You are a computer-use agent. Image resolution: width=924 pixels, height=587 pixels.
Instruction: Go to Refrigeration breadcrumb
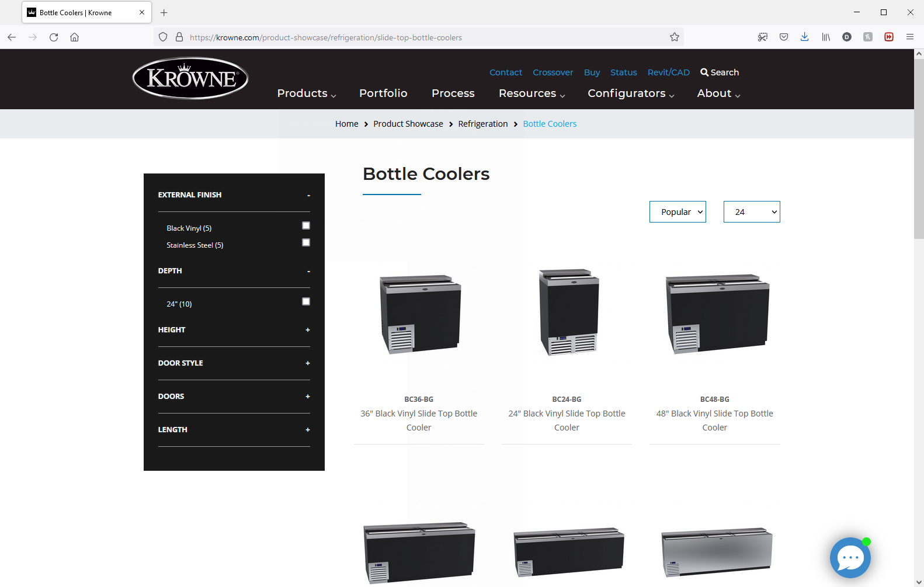[x=483, y=124]
